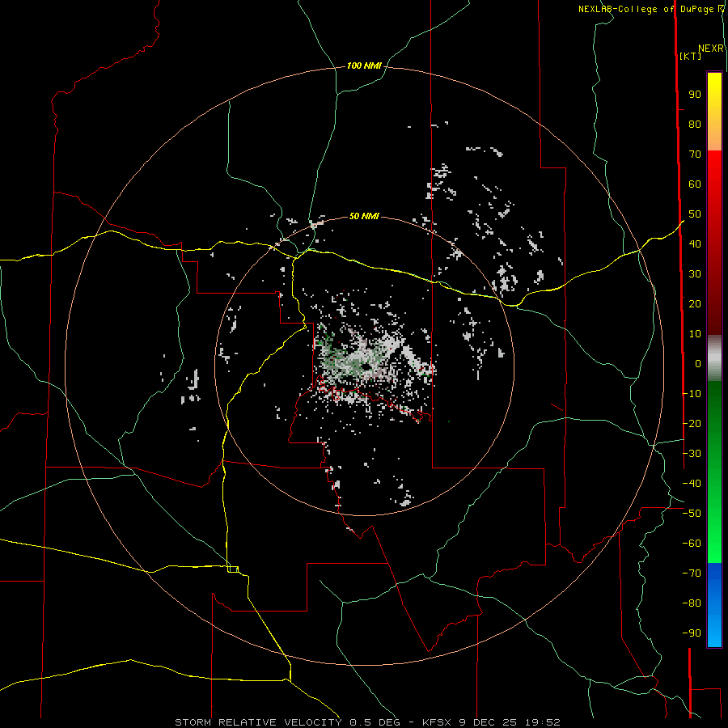728x728 pixels.
Task: Click the -10 value on the velocity scale
Action: [x=692, y=394]
